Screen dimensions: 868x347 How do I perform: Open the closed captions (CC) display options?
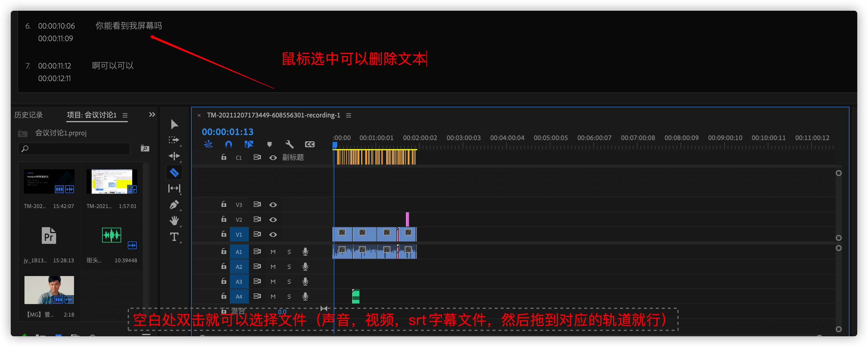click(309, 144)
